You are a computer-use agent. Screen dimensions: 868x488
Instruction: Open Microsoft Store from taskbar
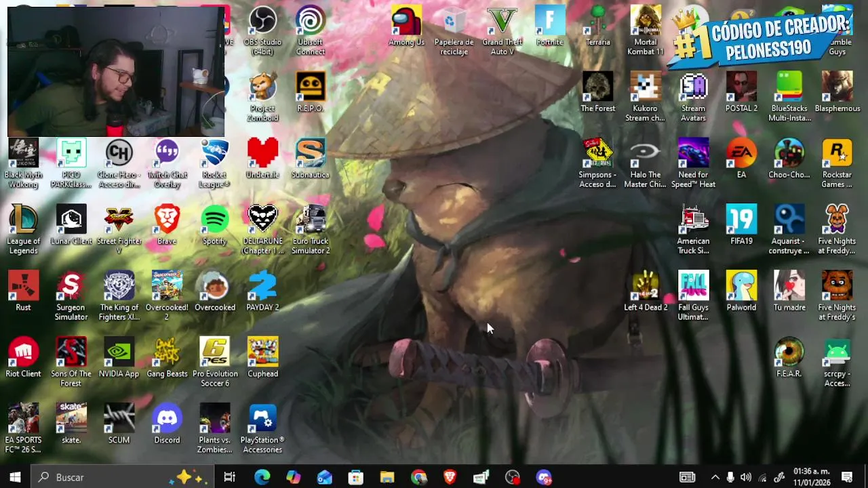(x=355, y=477)
